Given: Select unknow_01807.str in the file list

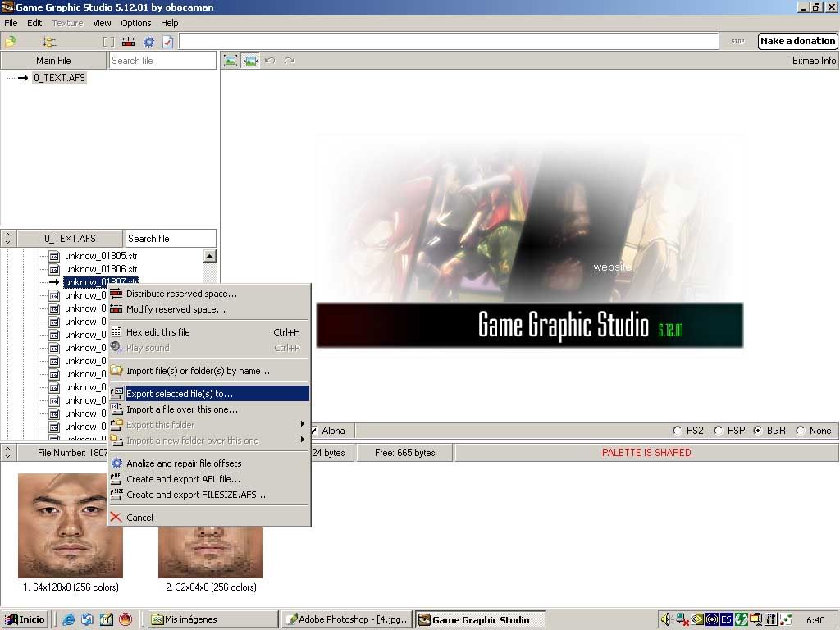Looking at the screenshot, I should pos(101,282).
